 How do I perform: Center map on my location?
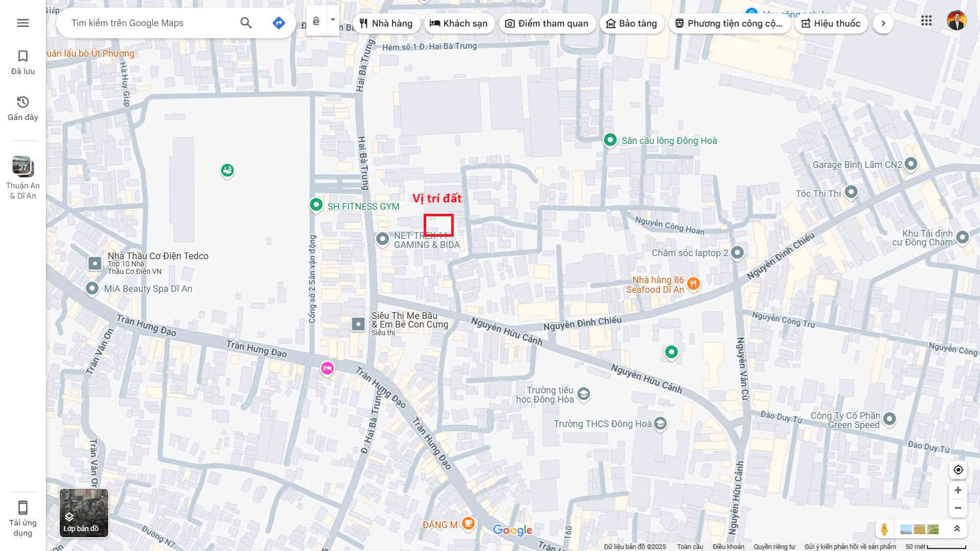point(958,470)
